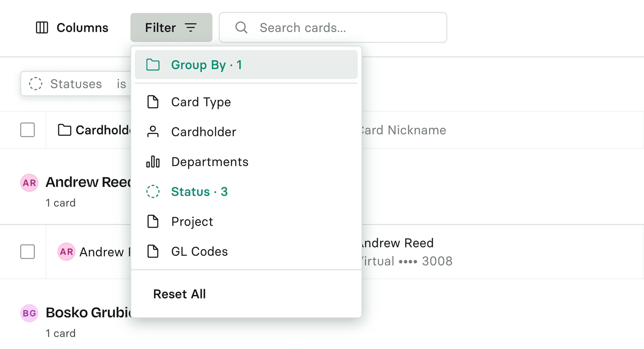Click the dashed circle Status icon
644x349 pixels.
pos(153,192)
